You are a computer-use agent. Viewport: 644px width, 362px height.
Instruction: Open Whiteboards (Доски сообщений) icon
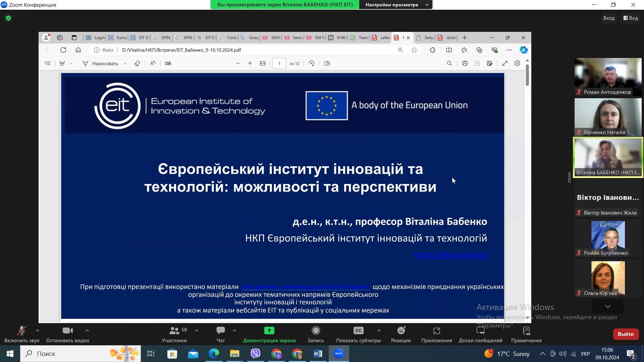(x=480, y=331)
